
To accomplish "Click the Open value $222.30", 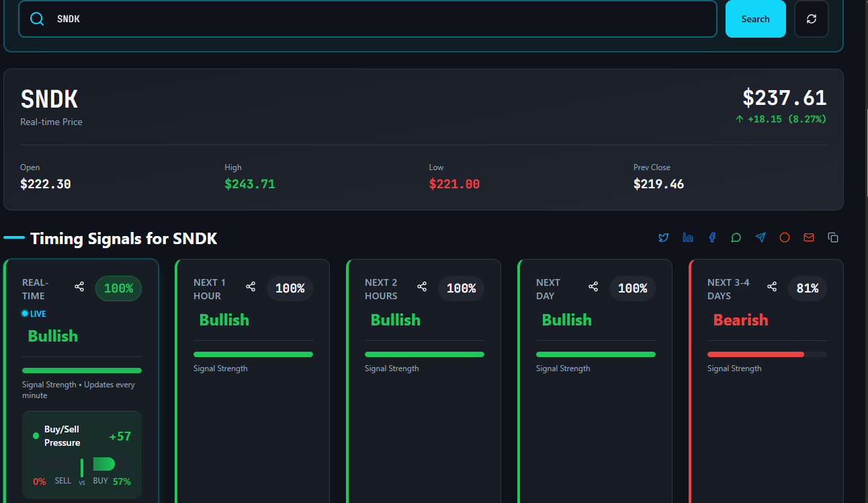I will pos(46,184).
